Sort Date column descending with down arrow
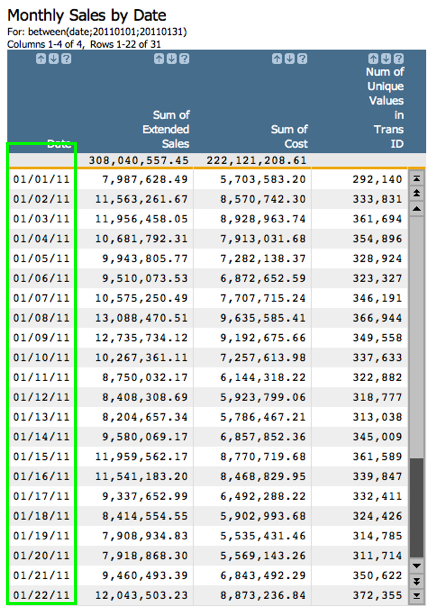The height and width of the screenshot is (616, 437). coord(53,59)
